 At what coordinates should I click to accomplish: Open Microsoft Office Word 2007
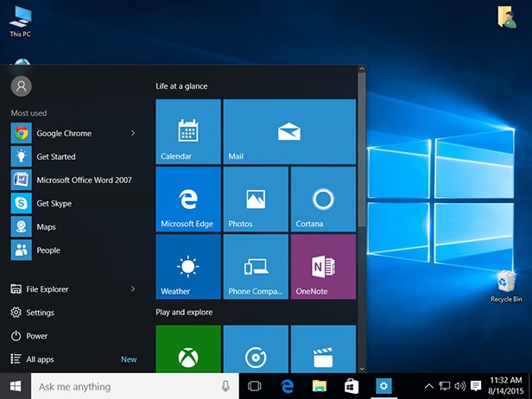[83, 180]
